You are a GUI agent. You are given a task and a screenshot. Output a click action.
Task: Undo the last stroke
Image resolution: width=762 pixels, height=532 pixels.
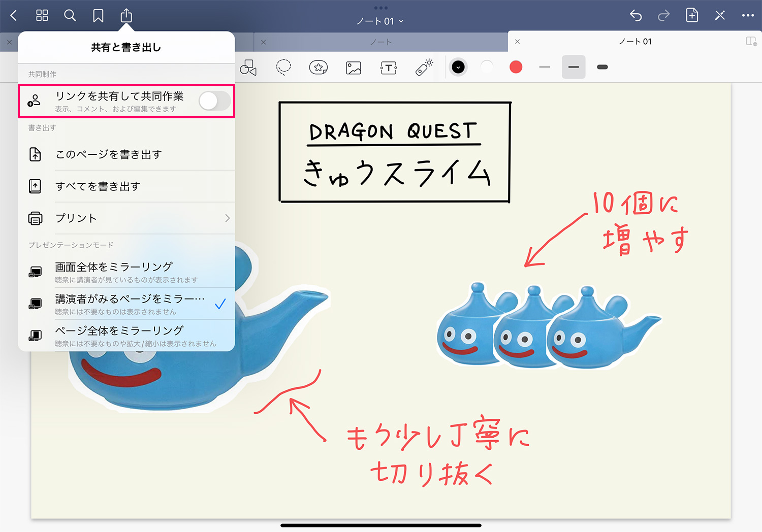636,16
